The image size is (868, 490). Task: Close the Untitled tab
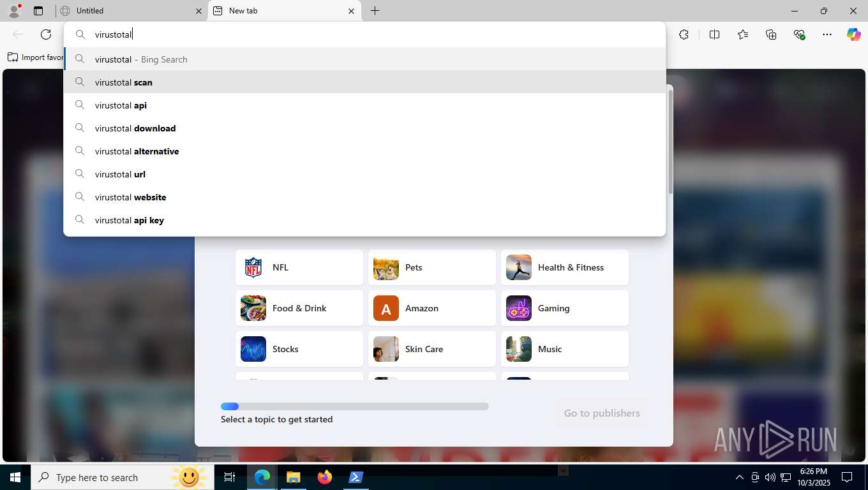click(198, 11)
